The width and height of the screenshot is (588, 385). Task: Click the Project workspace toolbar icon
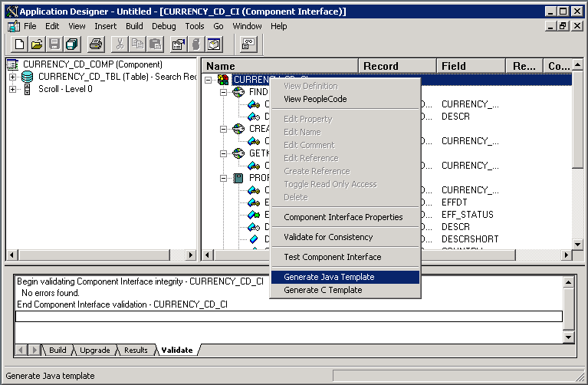[x=214, y=44]
